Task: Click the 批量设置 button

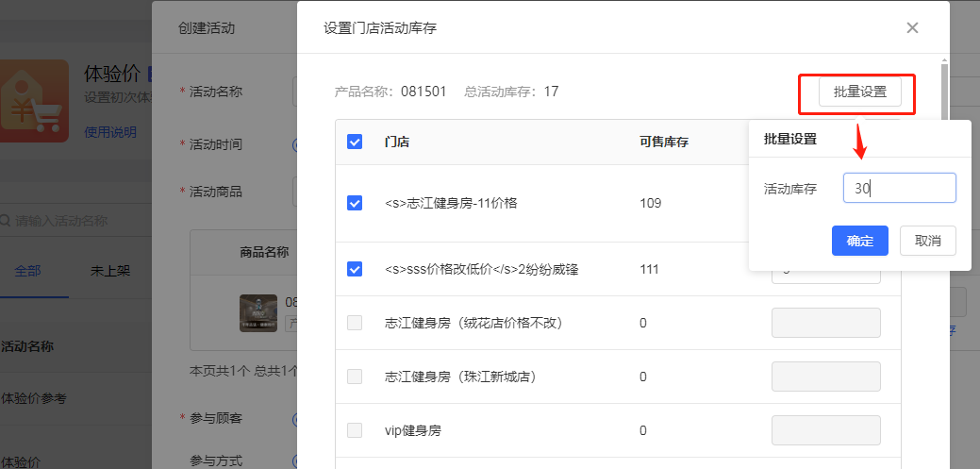Action: coord(859,92)
